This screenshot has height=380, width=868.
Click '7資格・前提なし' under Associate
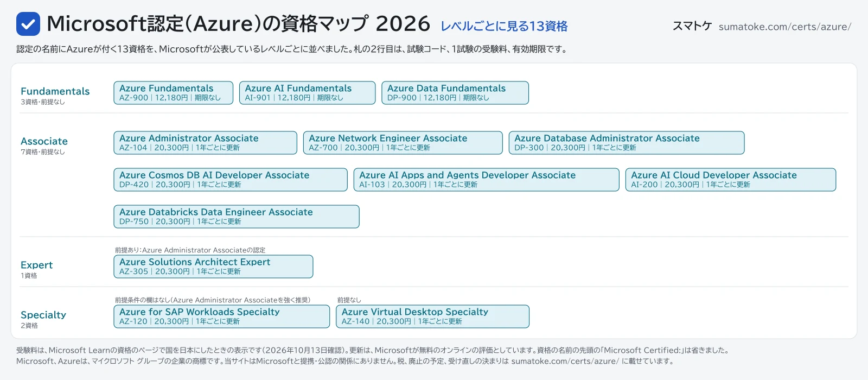pos(43,152)
